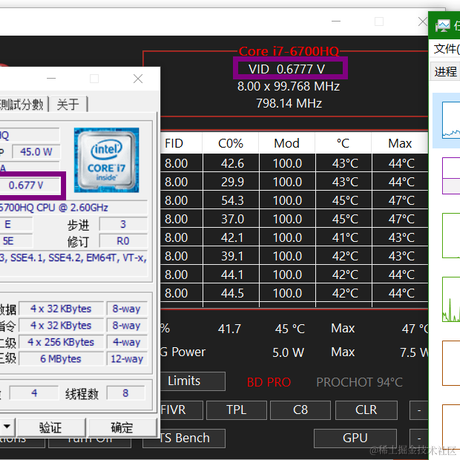Close the ThrottleStop window
This screenshot has width=460, height=460.
(423, 22)
